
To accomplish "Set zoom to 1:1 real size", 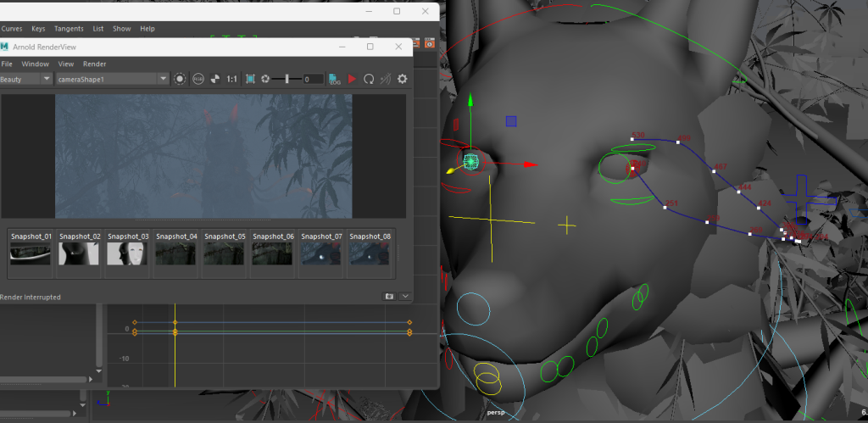I will coord(232,79).
